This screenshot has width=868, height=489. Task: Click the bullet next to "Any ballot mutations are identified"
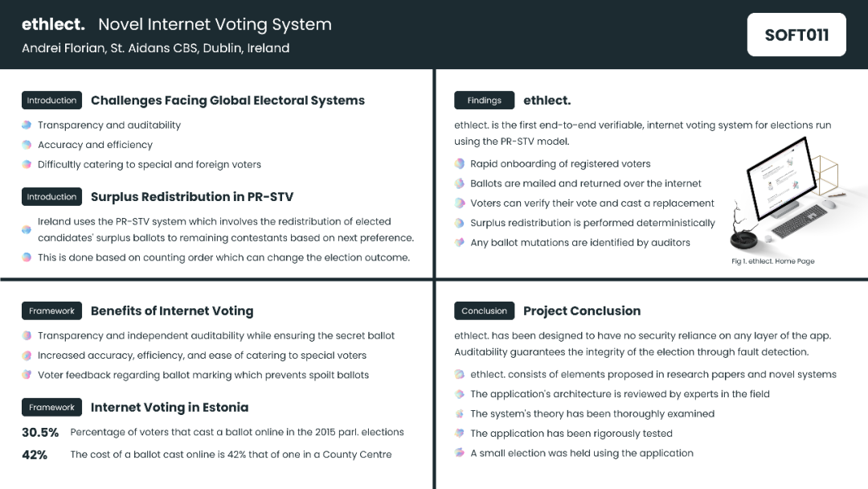coord(459,242)
